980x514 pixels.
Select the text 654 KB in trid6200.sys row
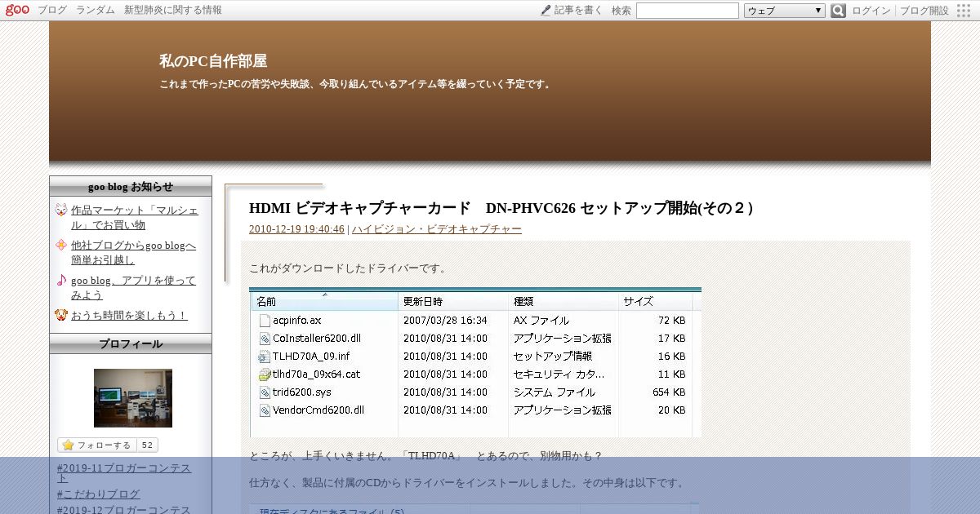tap(668, 392)
